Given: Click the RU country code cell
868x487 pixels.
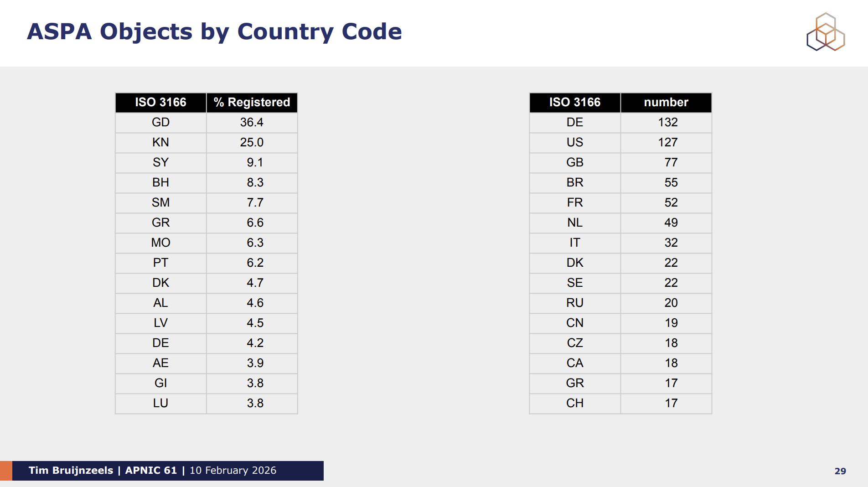Looking at the screenshot, I should tap(574, 303).
